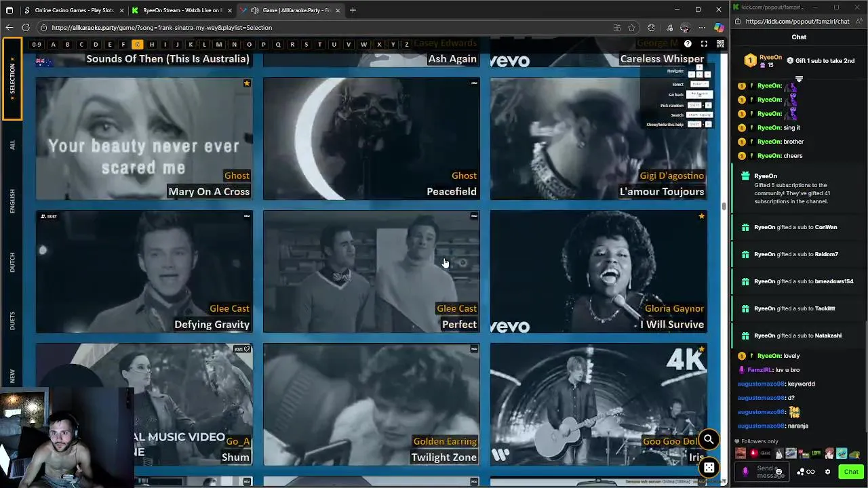Pick a random song with dice button
The width and height of the screenshot is (868, 488).
click(709, 468)
